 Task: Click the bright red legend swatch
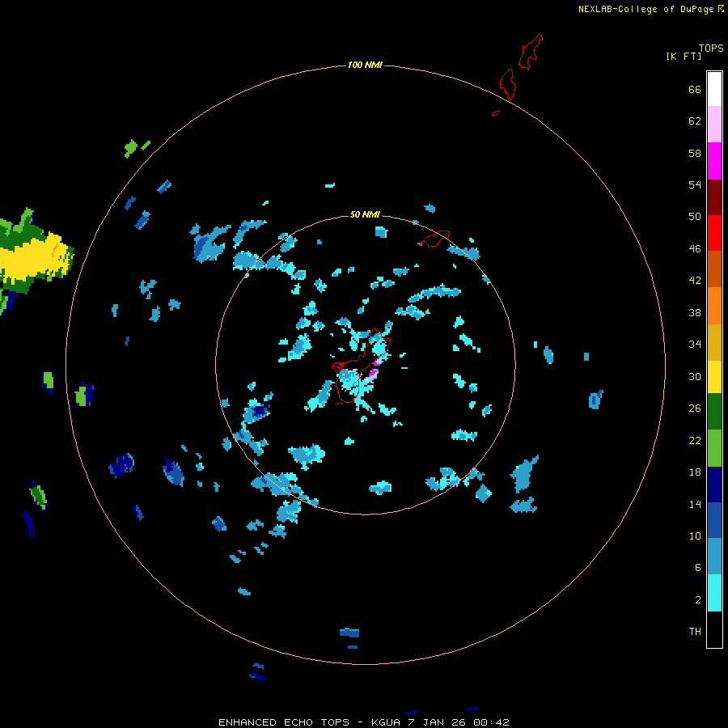pyautogui.click(x=714, y=233)
